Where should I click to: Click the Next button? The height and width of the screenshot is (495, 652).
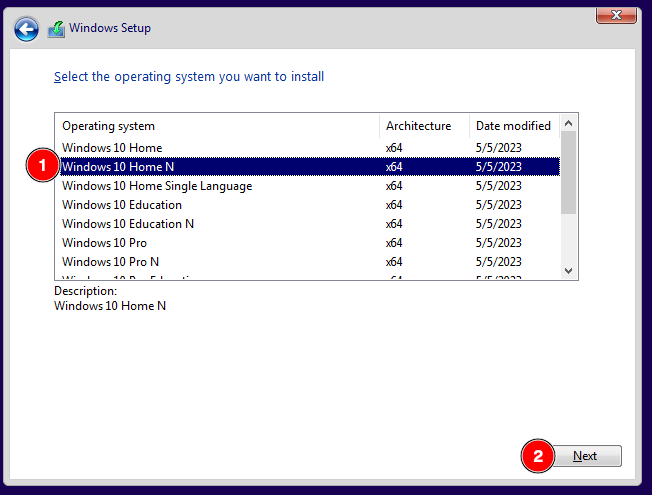pyautogui.click(x=588, y=456)
